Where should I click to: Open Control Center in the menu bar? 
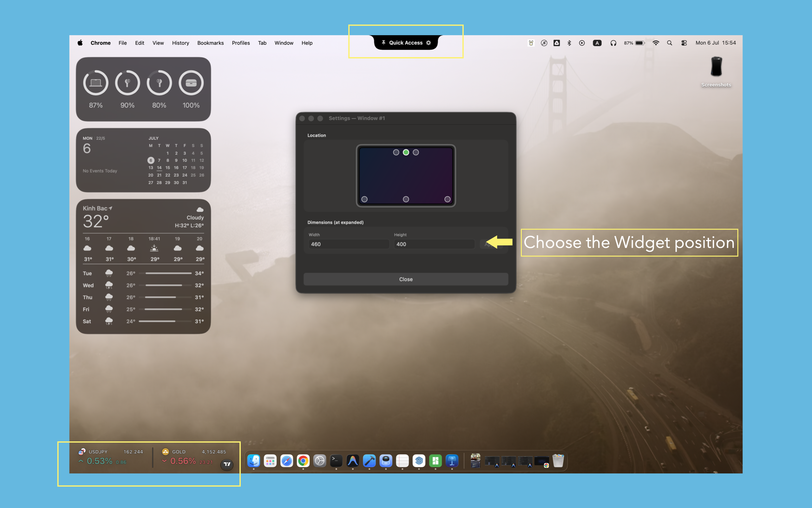click(x=684, y=43)
